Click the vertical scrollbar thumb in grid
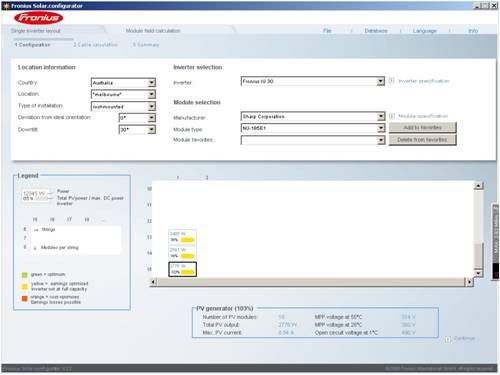Screen dimensions: 500x375 478,256
